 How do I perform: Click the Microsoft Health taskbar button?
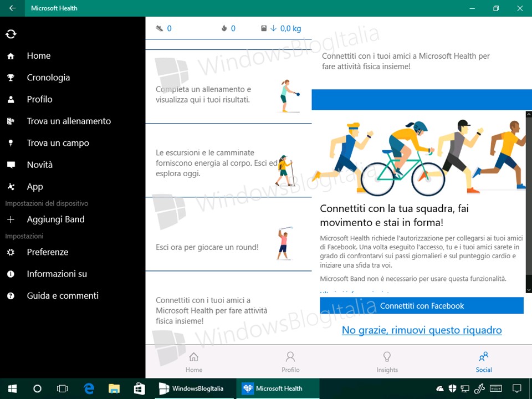point(278,388)
